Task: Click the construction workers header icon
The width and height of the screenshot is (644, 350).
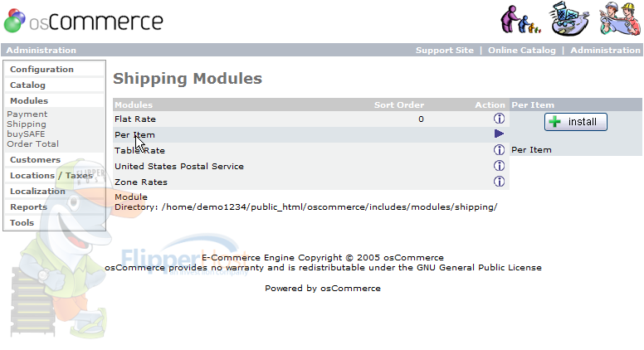Action: pyautogui.click(x=620, y=18)
